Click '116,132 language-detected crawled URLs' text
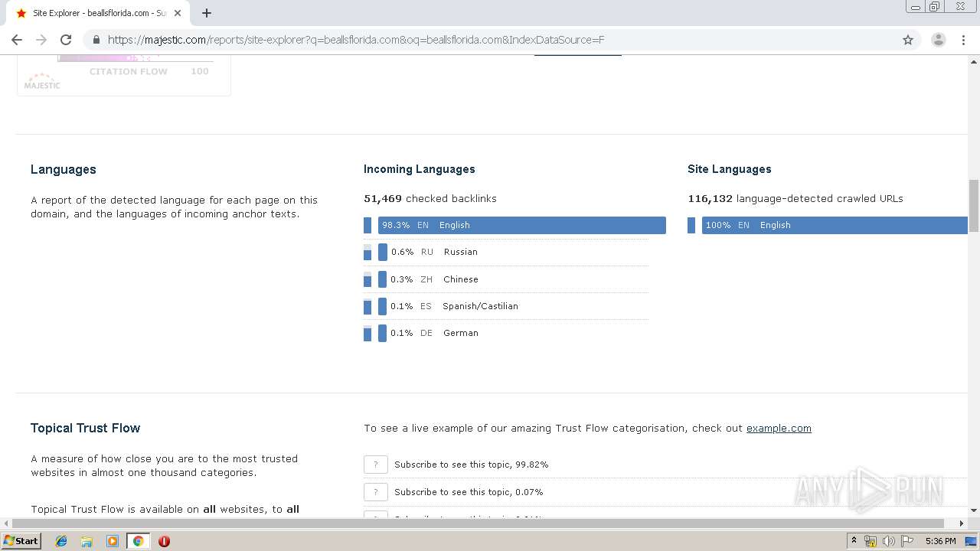980x551 pixels. pos(795,198)
